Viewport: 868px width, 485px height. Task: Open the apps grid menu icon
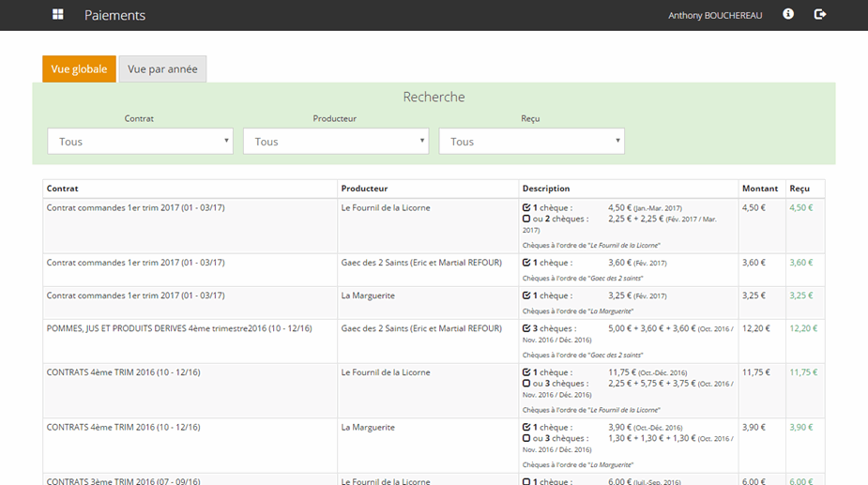click(58, 15)
